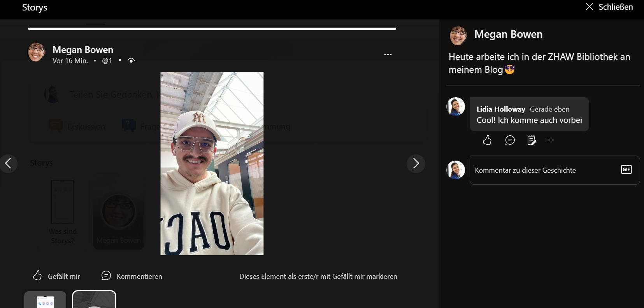The width and height of the screenshot is (644, 308).
Task: Like Lidia Holloway's comment with thumbs-up
Action: click(487, 140)
